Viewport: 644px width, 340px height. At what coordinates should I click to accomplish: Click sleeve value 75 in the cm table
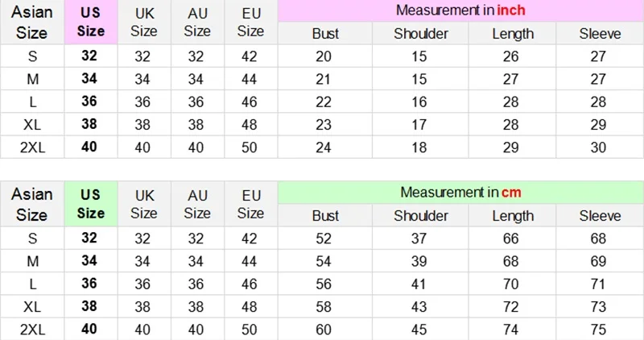598,330
